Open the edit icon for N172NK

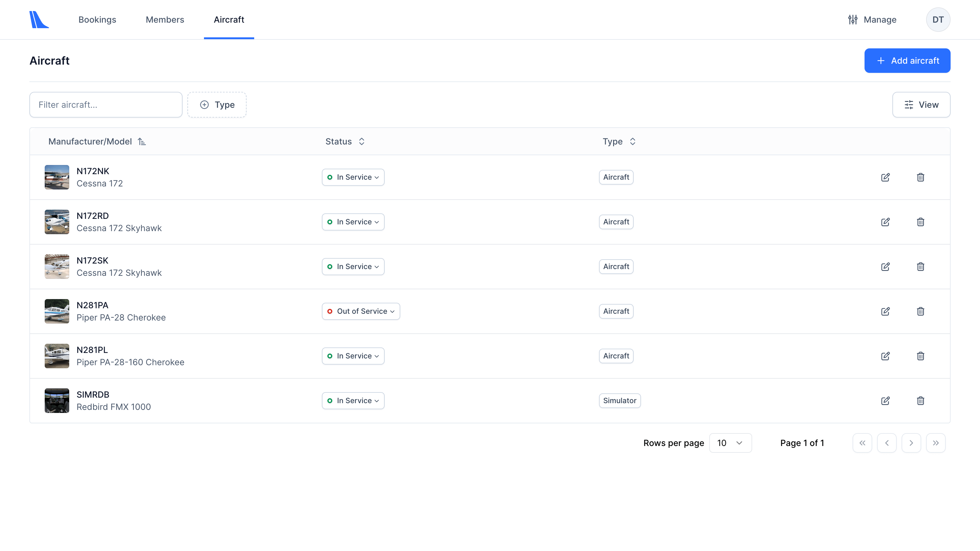886,177
